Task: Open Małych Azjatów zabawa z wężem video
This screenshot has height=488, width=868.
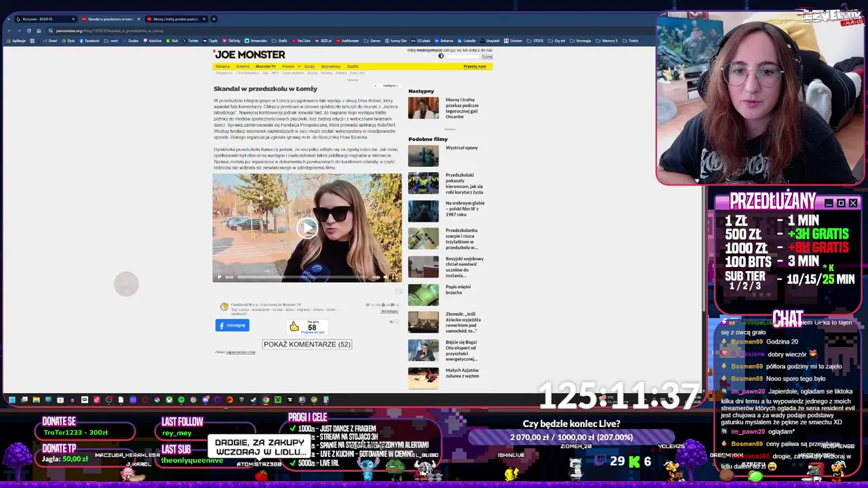Action: click(x=462, y=373)
